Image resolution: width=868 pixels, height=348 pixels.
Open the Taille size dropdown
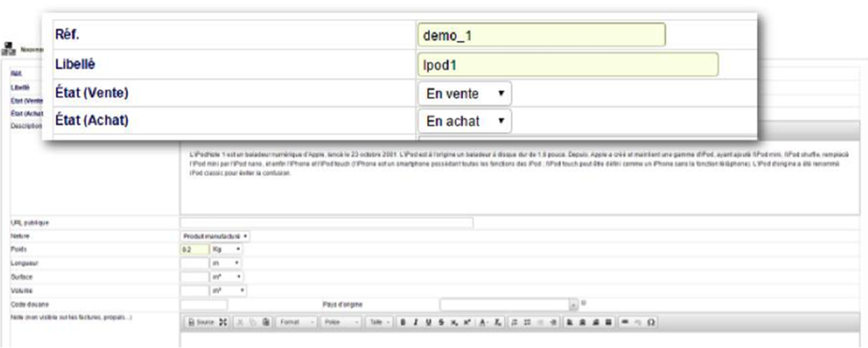[379, 322]
